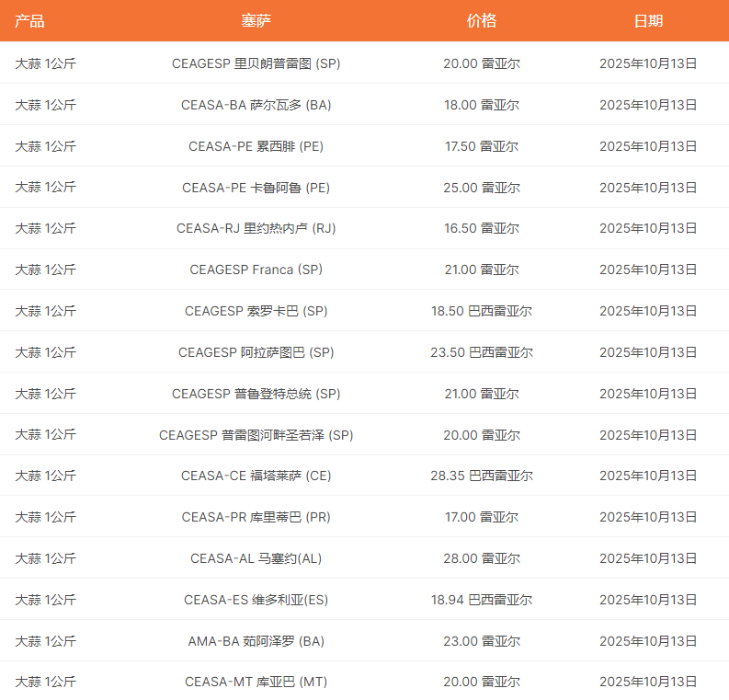
Task: Click CEASA-BA 萨尔瓦多 (BA) market name
Action: click(256, 105)
